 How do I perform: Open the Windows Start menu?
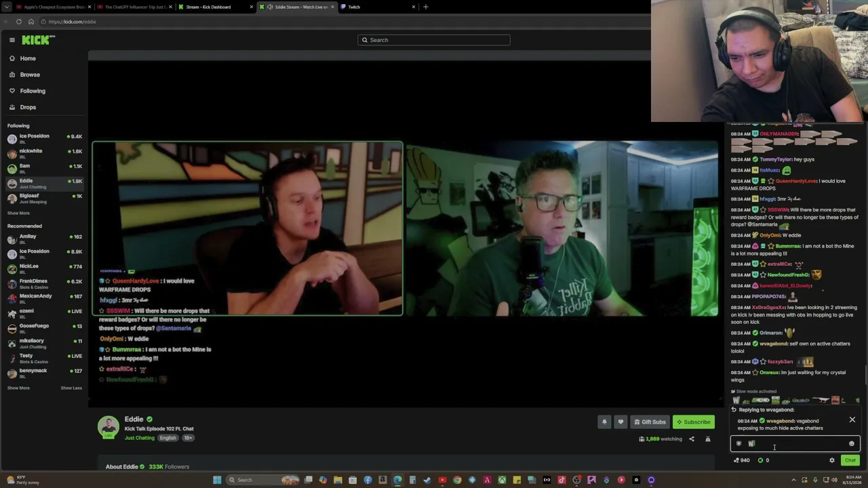(x=217, y=480)
